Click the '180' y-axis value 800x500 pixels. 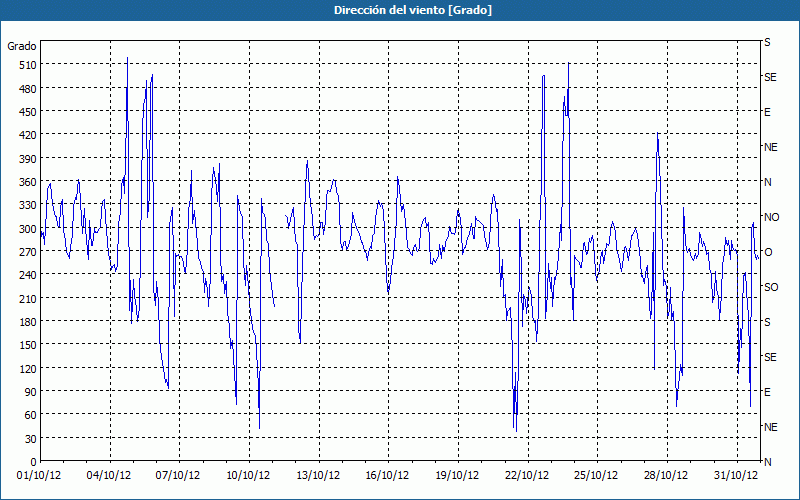point(28,322)
